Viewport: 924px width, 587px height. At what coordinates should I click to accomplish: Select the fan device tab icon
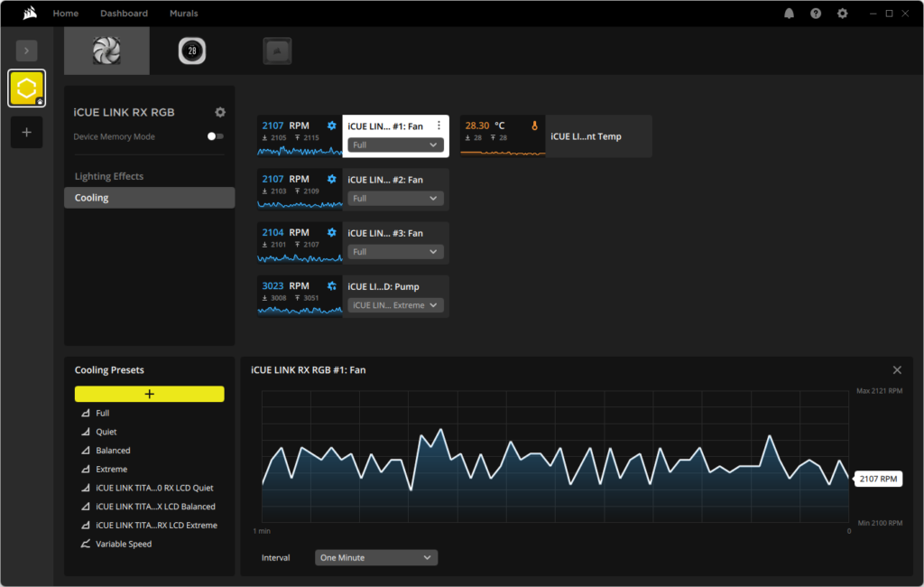click(x=106, y=51)
